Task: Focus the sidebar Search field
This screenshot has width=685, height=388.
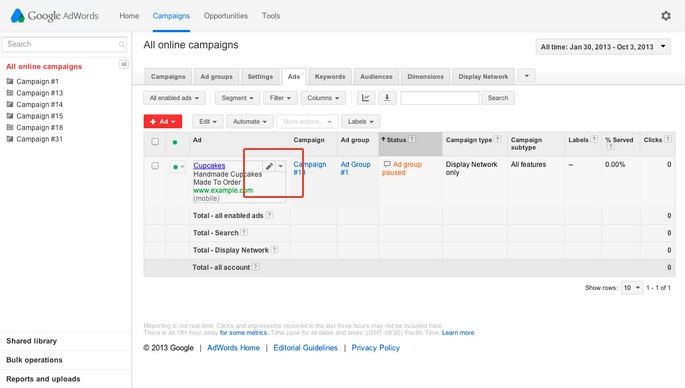Action: coord(64,44)
